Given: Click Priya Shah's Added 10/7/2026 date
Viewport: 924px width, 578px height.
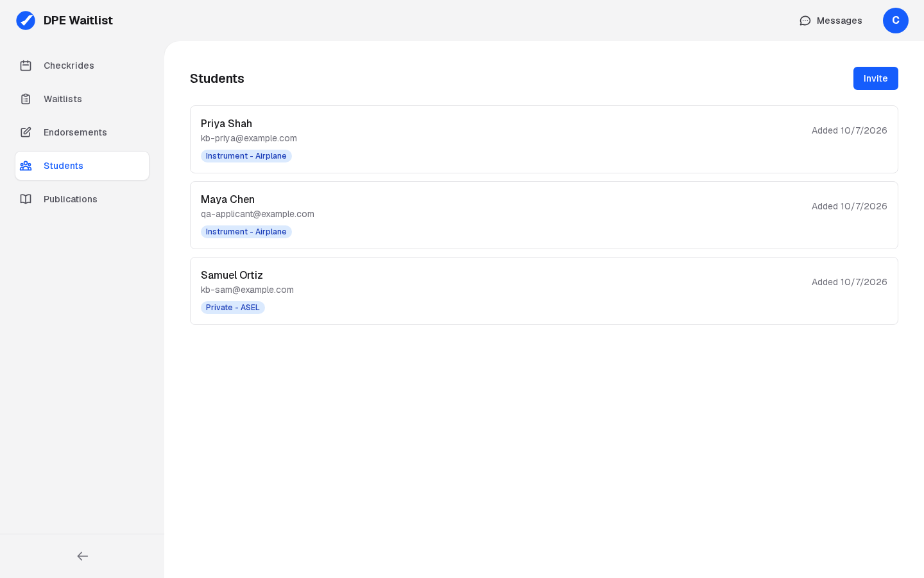Looking at the screenshot, I should (x=850, y=130).
